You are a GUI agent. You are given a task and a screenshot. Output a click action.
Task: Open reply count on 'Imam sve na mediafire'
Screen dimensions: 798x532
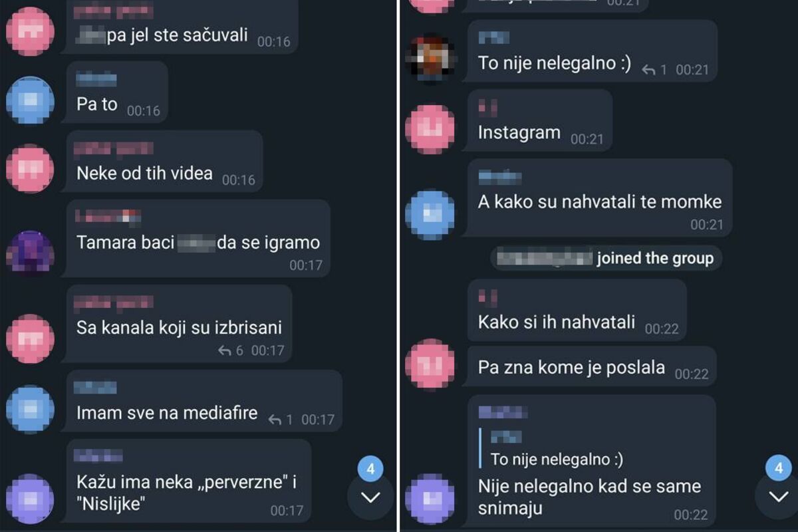click(281, 420)
